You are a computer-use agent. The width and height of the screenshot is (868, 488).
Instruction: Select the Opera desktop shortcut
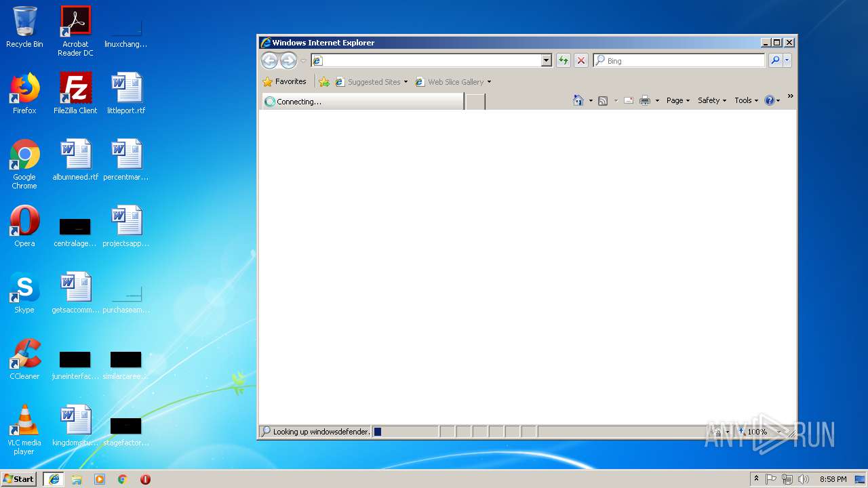coord(24,226)
